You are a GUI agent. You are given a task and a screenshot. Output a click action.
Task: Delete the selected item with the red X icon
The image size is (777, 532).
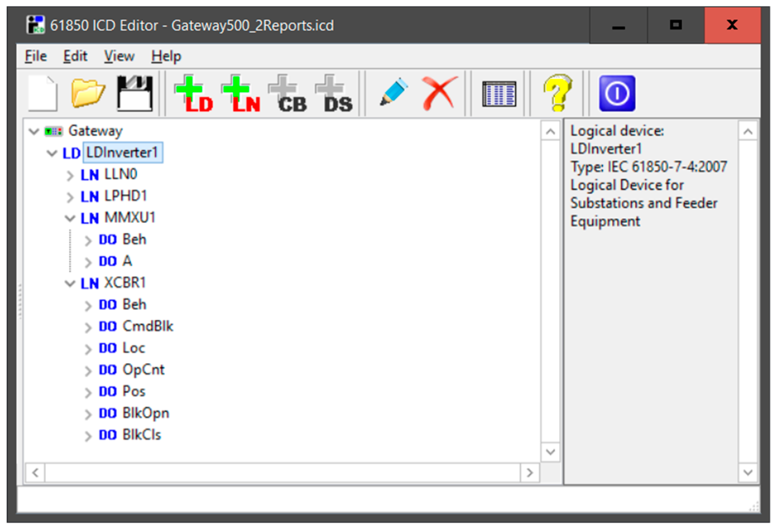click(439, 93)
